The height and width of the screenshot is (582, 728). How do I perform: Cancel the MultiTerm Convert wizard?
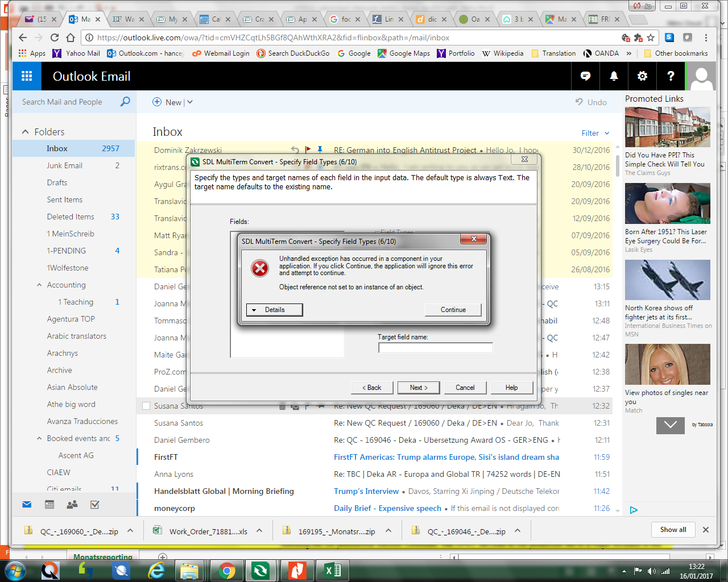pyautogui.click(x=465, y=388)
